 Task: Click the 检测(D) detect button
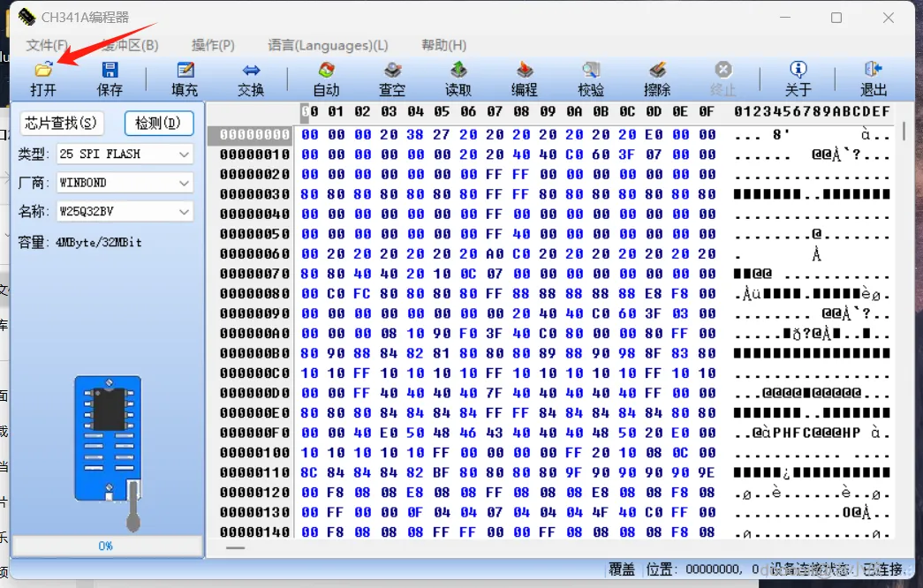pos(159,123)
